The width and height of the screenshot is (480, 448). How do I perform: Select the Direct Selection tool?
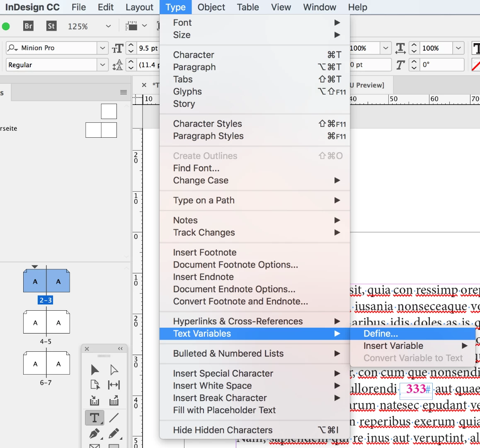[x=114, y=370]
